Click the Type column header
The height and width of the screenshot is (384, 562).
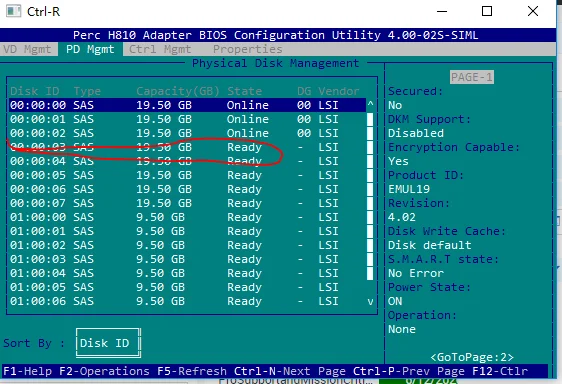click(87, 91)
